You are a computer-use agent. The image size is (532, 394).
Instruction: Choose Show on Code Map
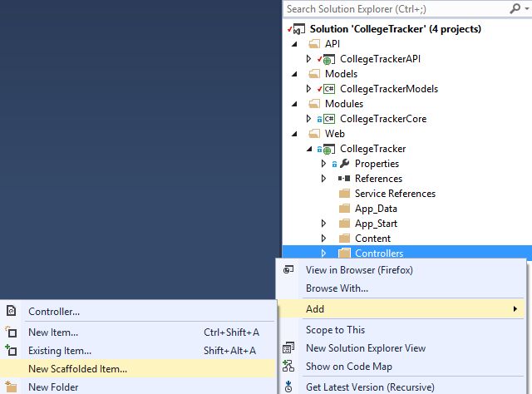tap(349, 367)
